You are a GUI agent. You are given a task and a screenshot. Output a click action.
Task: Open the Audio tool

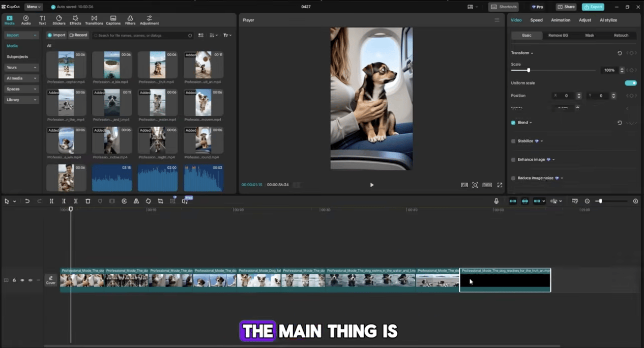[26, 20]
